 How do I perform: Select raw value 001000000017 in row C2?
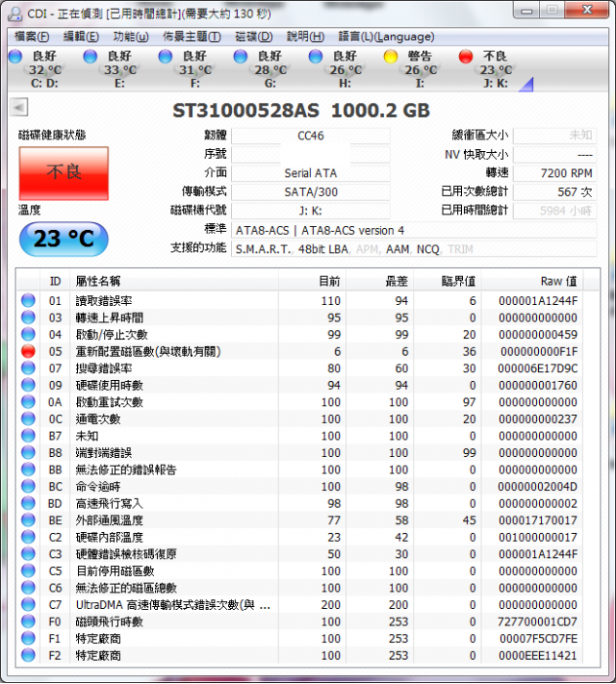click(538, 538)
